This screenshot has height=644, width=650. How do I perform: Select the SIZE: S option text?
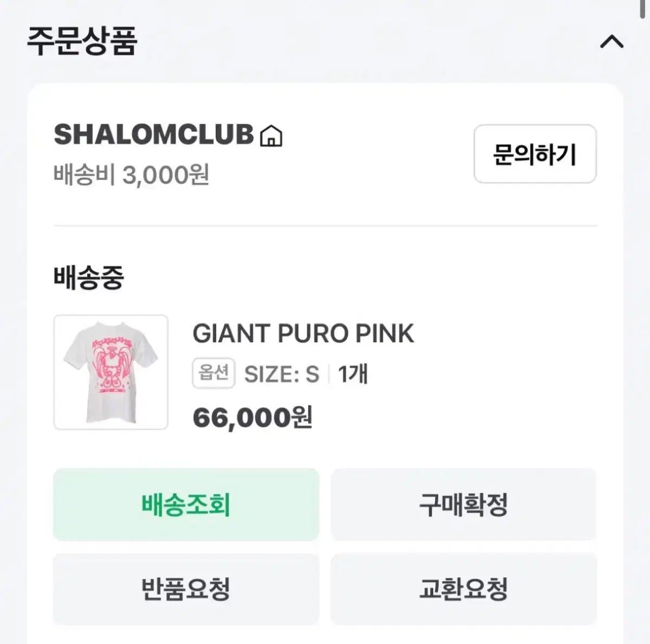pos(282,374)
